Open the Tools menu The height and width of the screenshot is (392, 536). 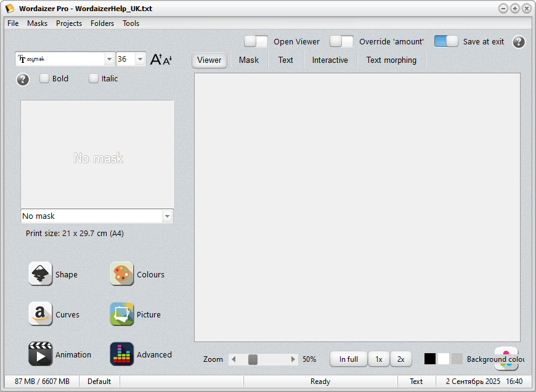[x=131, y=23]
